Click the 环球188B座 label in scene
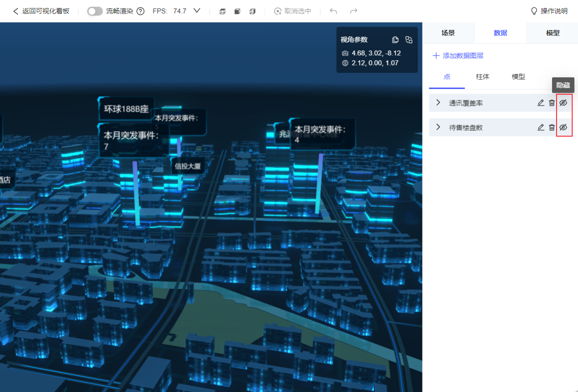 click(126, 109)
